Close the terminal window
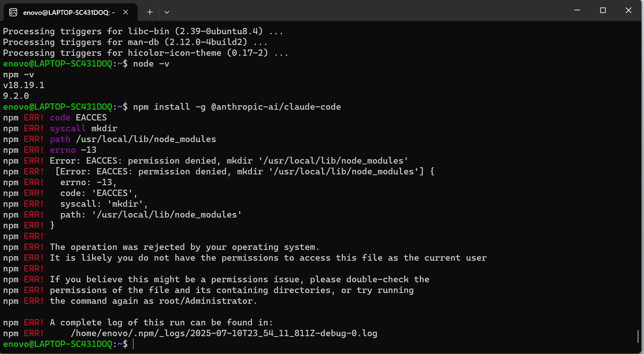 (x=628, y=10)
